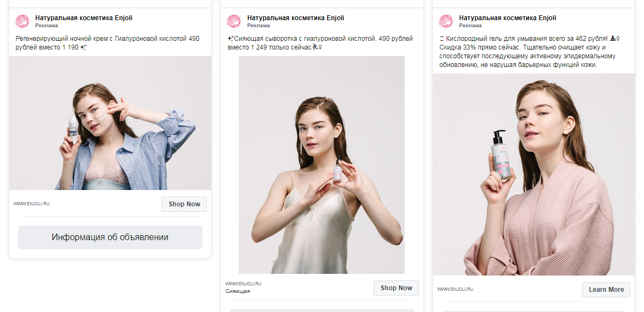This screenshot has width=644, height=312.
Task: Click the photo of the woman in the silk dress
Action: click(x=322, y=165)
